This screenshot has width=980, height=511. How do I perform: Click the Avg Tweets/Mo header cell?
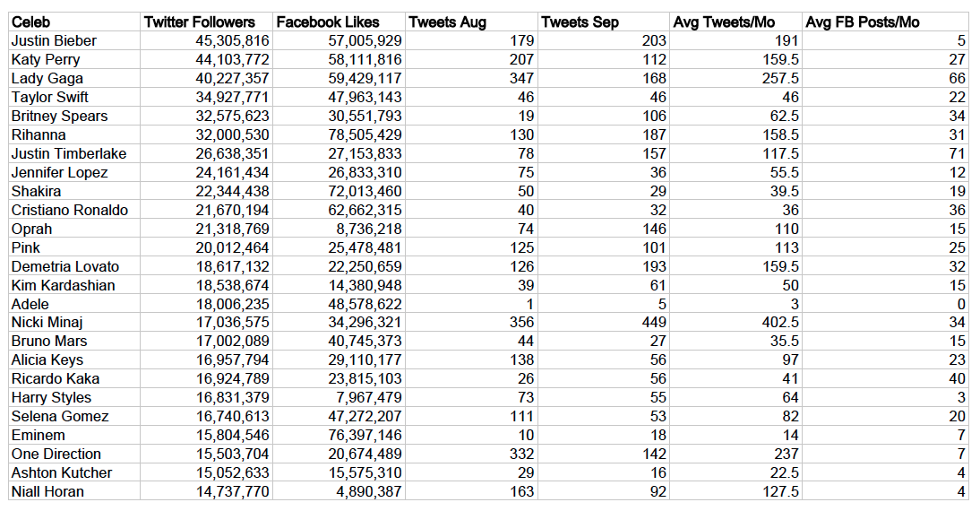[x=735, y=22]
